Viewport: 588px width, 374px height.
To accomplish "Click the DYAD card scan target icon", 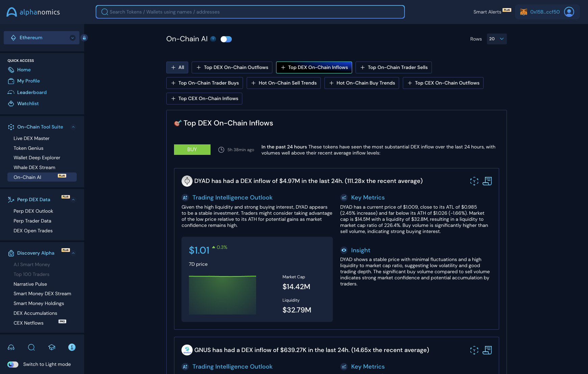I will click(x=474, y=181).
